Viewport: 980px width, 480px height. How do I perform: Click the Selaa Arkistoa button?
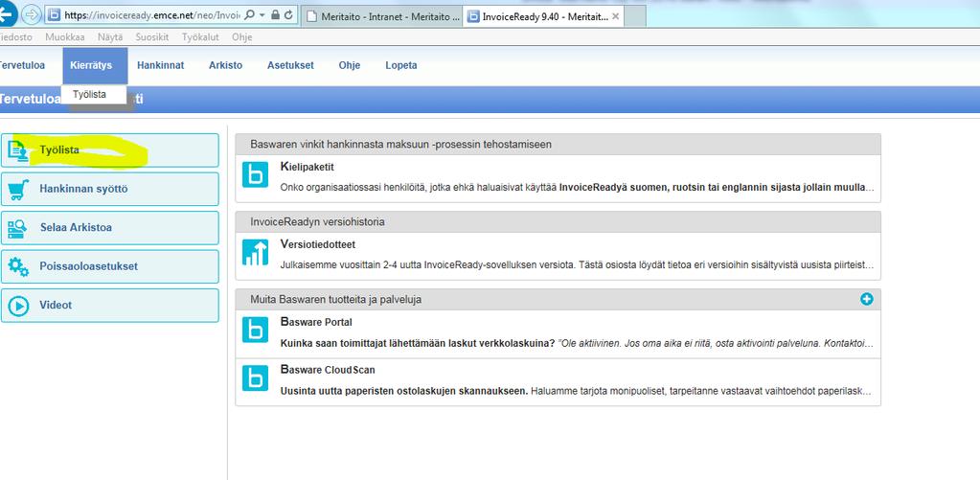[110, 227]
